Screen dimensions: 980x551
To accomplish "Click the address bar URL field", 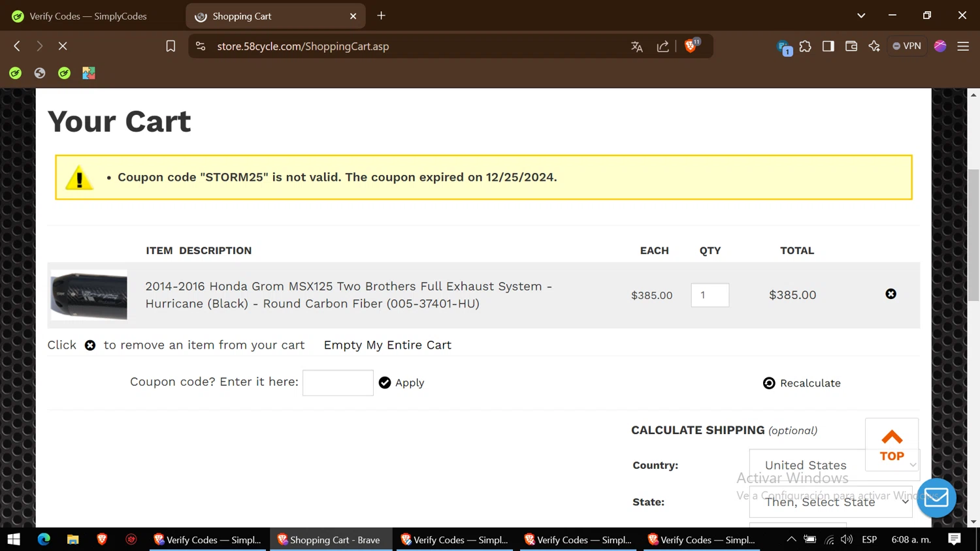I will (418, 46).
